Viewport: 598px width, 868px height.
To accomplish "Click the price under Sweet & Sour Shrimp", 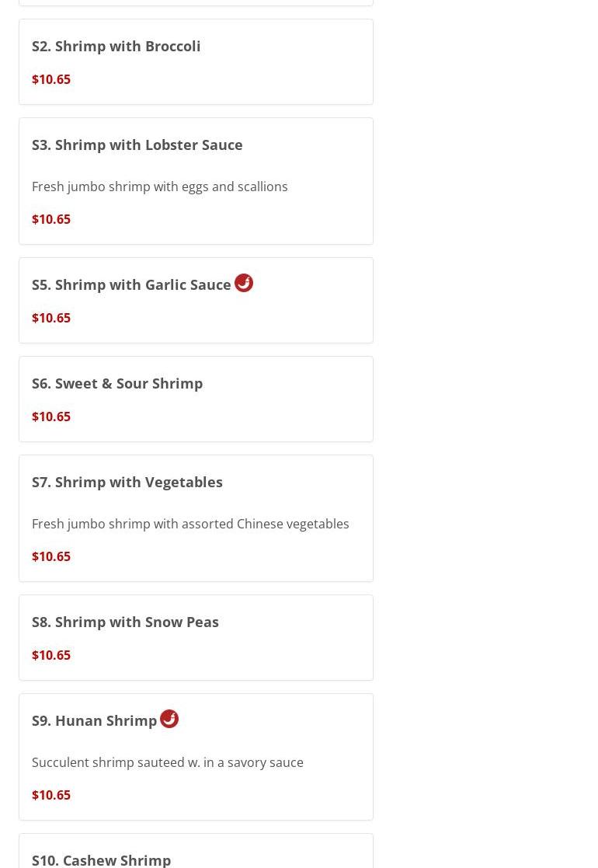I will point(51,417).
